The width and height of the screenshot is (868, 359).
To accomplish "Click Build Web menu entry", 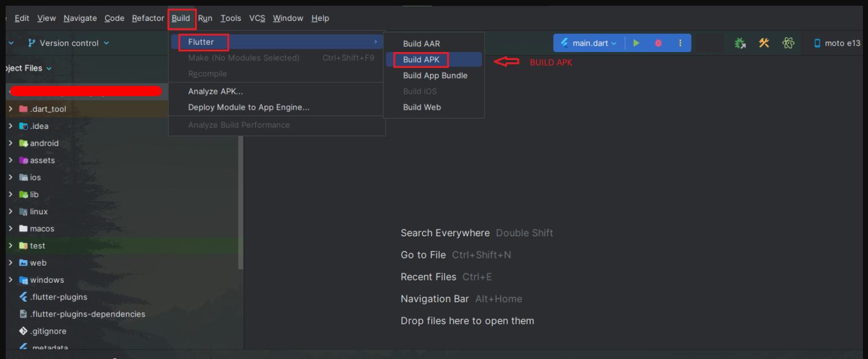I will tap(422, 107).
